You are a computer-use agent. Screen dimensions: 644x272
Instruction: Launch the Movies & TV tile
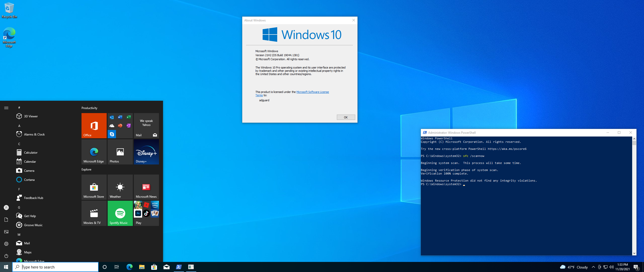point(94,213)
